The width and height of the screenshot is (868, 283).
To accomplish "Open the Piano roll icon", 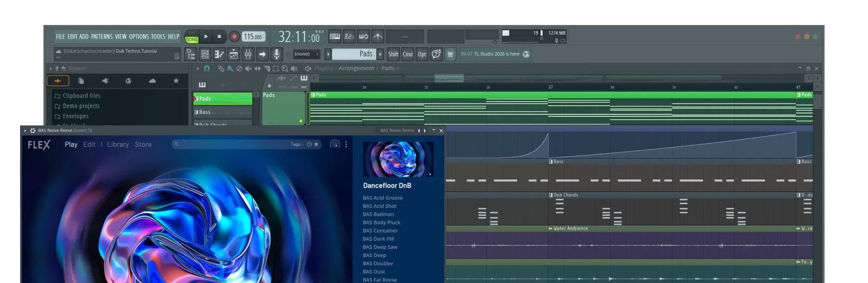I will 219,54.
